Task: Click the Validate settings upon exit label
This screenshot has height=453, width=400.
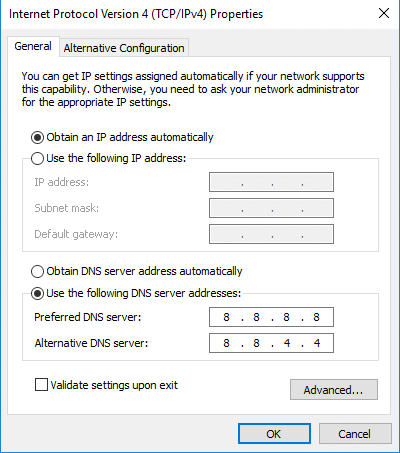Action: click(114, 385)
